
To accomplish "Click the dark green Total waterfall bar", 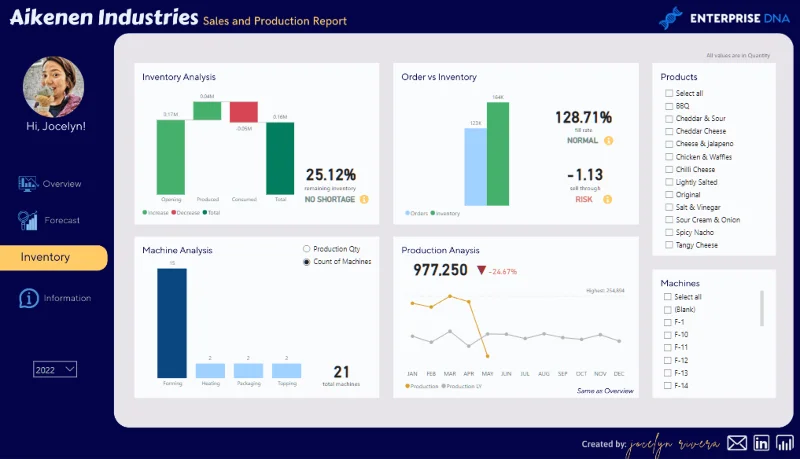I will [x=280, y=159].
